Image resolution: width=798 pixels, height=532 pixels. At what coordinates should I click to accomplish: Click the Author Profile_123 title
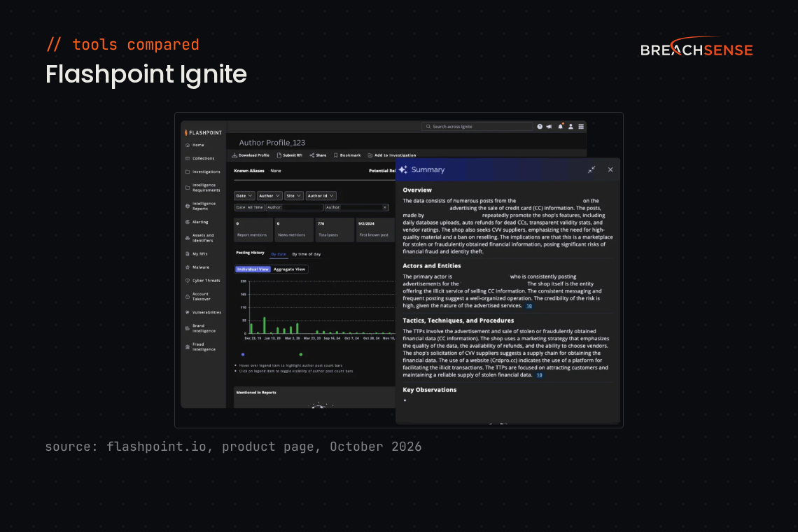click(x=272, y=143)
